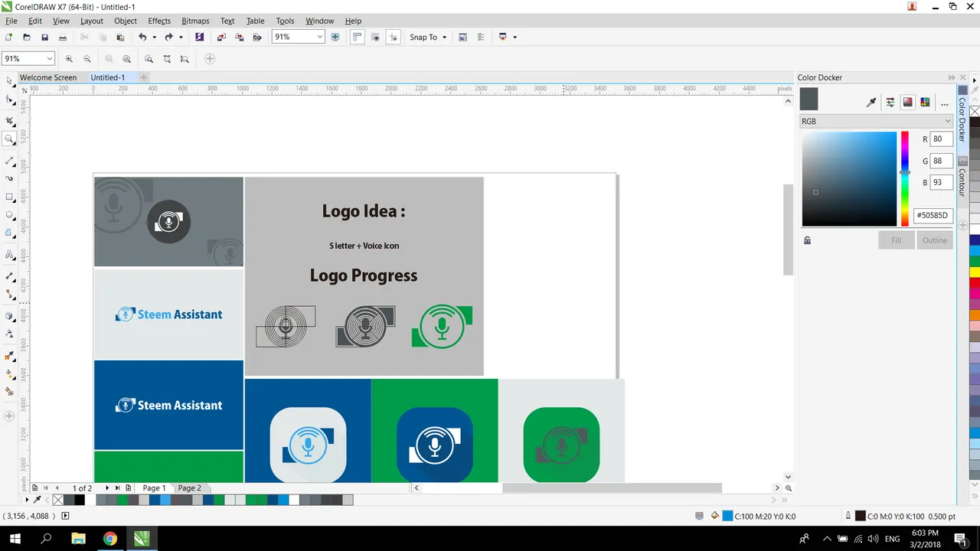Viewport: 980px width, 551px height.
Task: Open RGB color model dropdown
Action: point(876,121)
